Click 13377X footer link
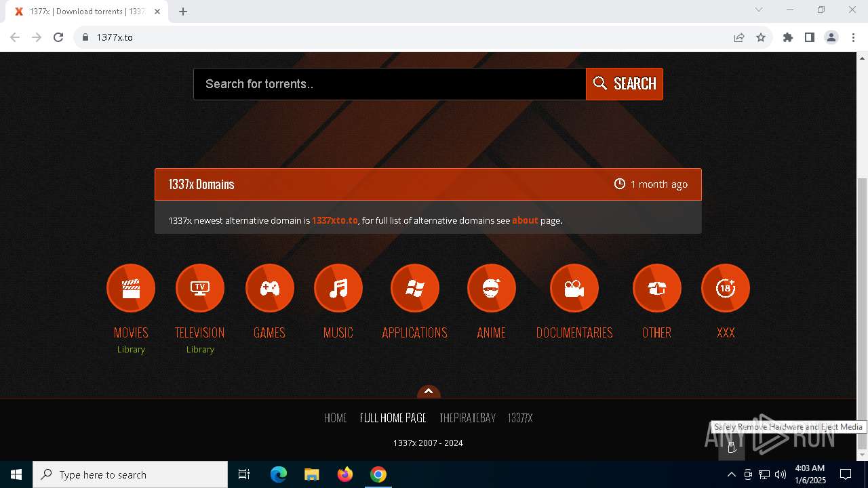Screen dimensions: 868x488 pos(520,418)
